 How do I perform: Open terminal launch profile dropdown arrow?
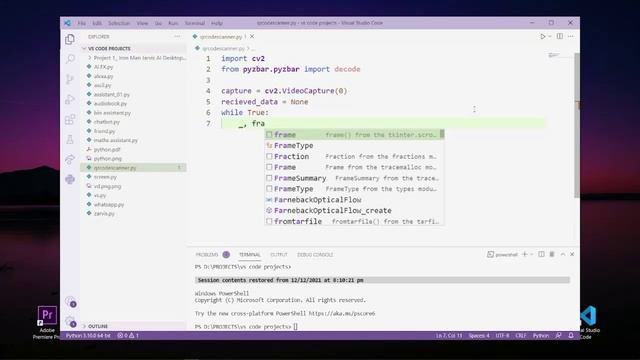point(531,254)
